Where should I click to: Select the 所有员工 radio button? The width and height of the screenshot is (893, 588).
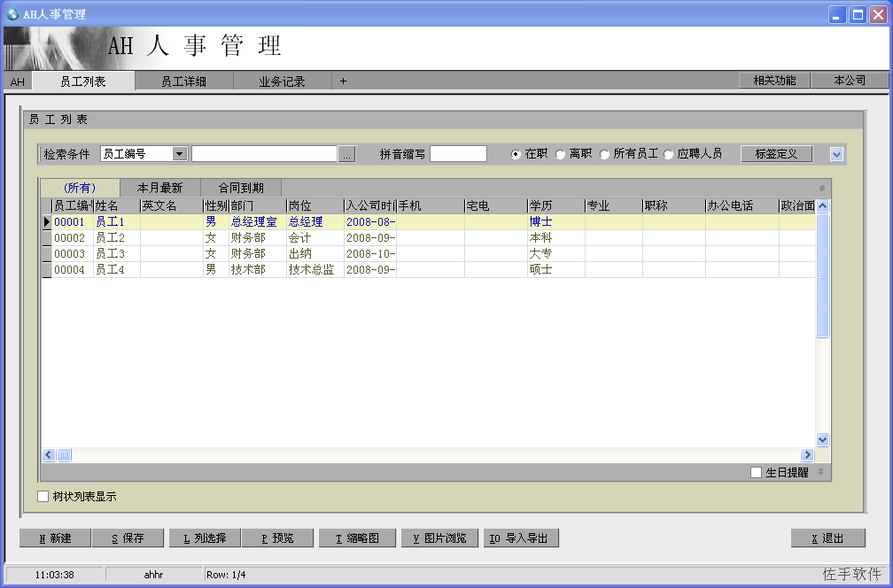pos(604,154)
